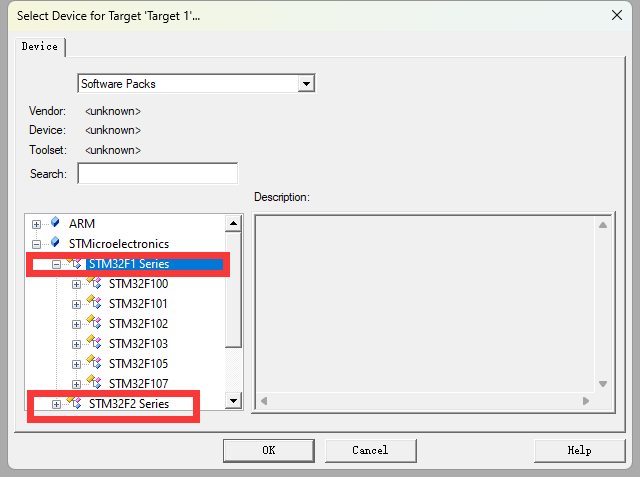The height and width of the screenshot is (477, 640).
Task: Select the STM32F2 Series row text
Action: 129,404
